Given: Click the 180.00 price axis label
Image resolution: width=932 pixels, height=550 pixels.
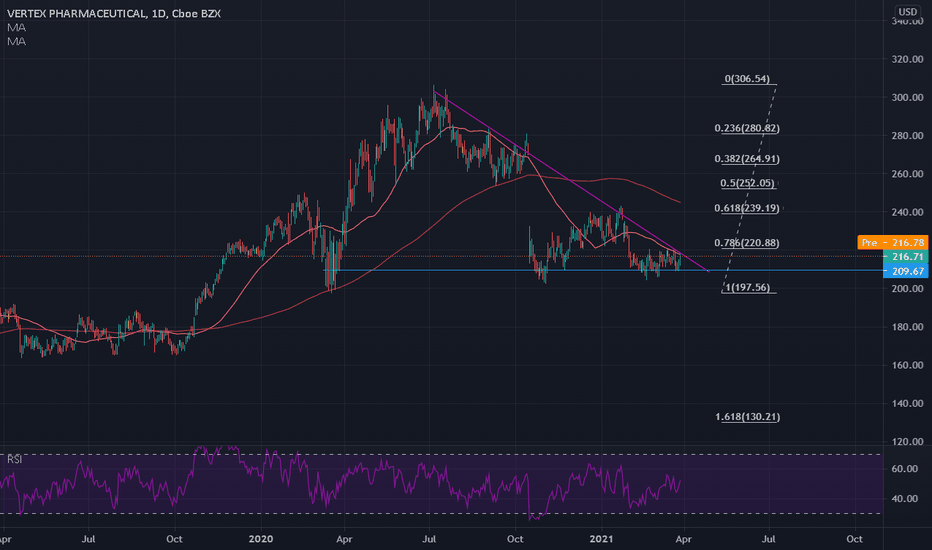Looking at the screenshot, I should pos(908,327).
